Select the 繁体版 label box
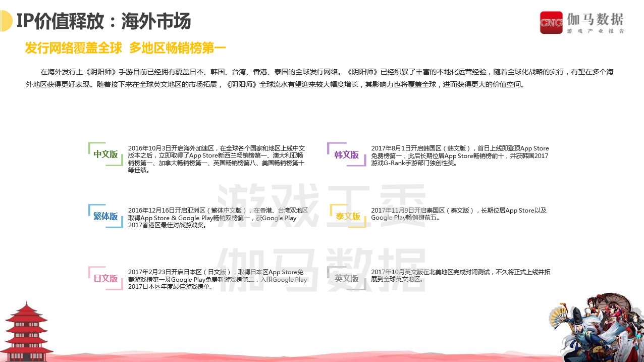Image resolution: width=644 pixels, height=362 pixels. click(105, 216)
